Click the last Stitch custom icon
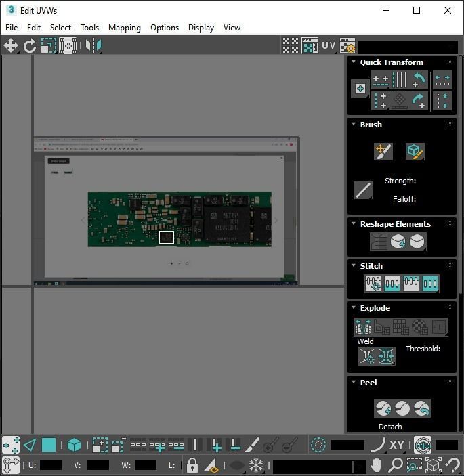Image resolution: width=464 pixels, height=476 pixels. (430, 284)
